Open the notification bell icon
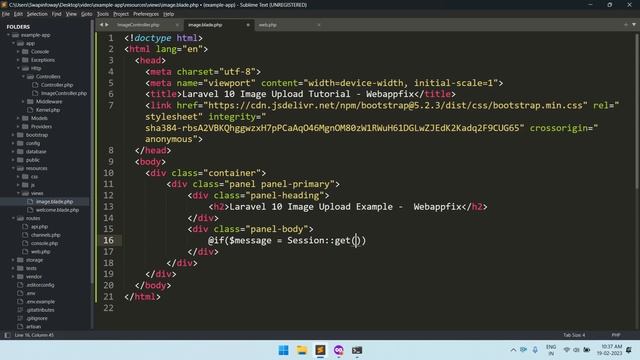This screenshot has height=360, width=640. coord(629,350)
